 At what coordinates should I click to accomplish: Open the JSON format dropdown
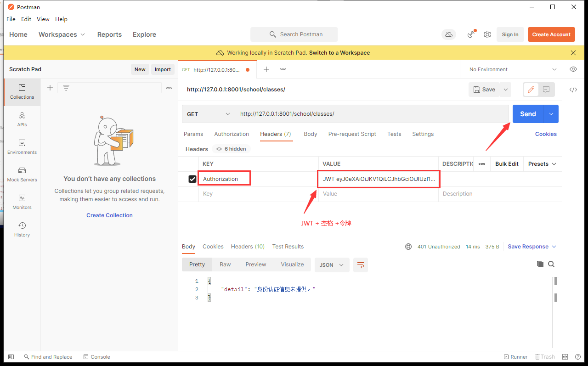(x=332, y=265)
